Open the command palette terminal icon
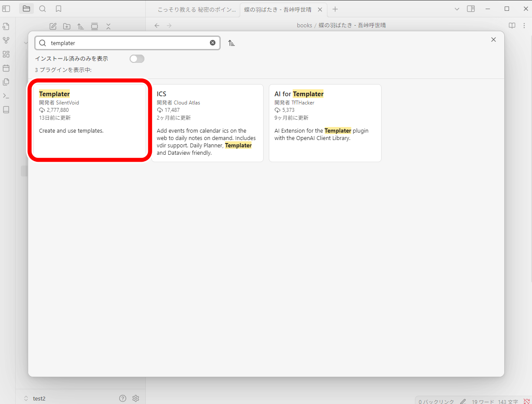The height and width of the screenshot is (404, 532). pyautogui.click(x=6, y=96)
